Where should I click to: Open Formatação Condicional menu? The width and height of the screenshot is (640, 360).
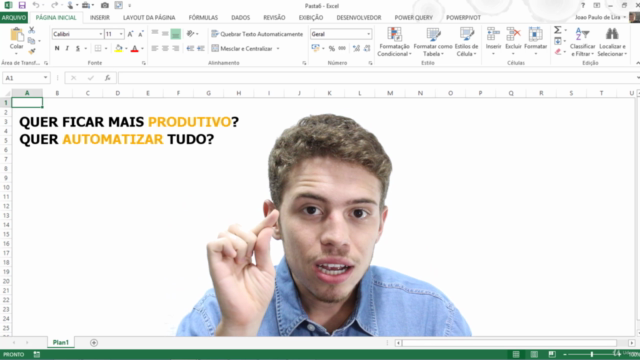394,42
